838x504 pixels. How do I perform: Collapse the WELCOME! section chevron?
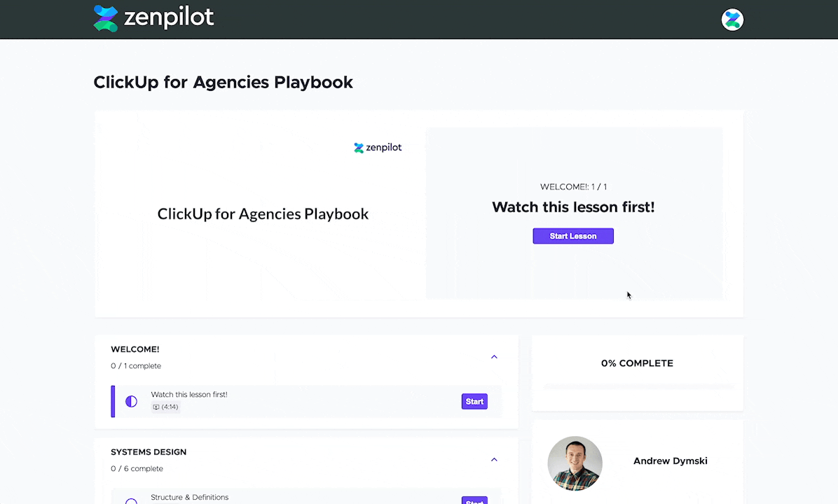[x=494, y=357]
